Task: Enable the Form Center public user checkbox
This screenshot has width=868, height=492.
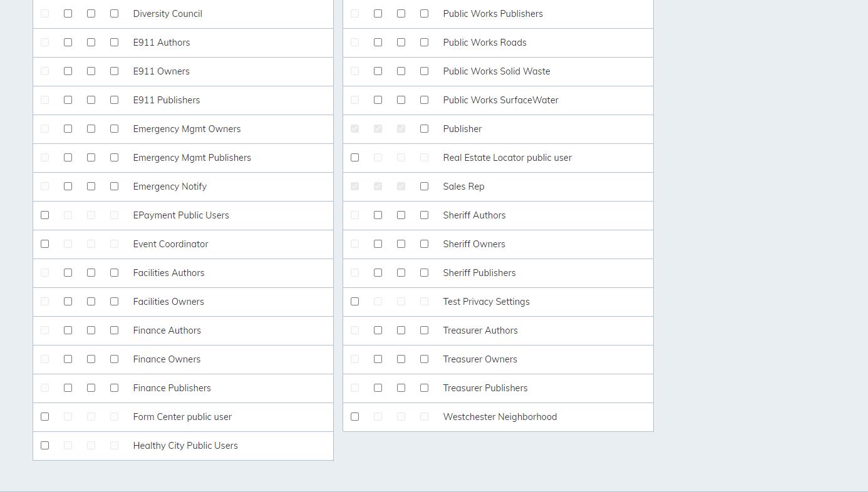Action: 44,417
